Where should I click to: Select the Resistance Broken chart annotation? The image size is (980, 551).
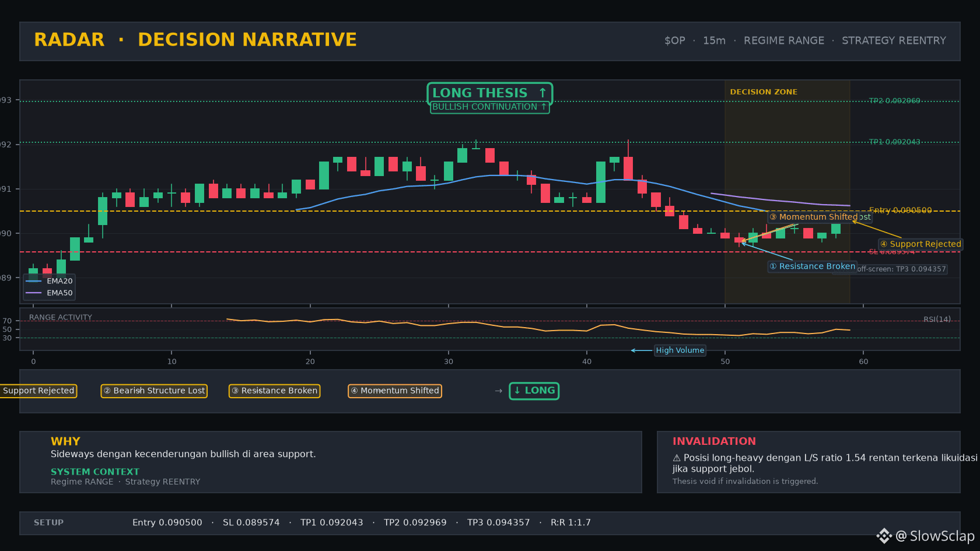click(812, 266)
